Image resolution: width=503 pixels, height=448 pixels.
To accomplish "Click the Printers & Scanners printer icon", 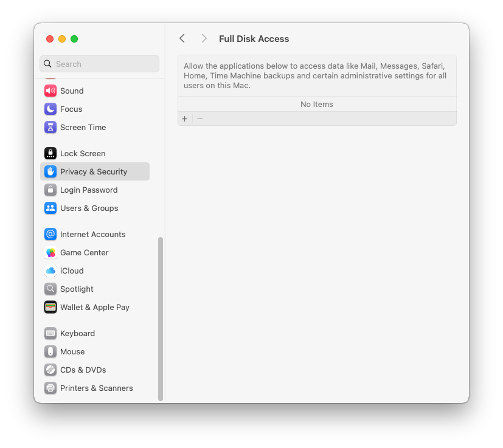I will point(50,388).
